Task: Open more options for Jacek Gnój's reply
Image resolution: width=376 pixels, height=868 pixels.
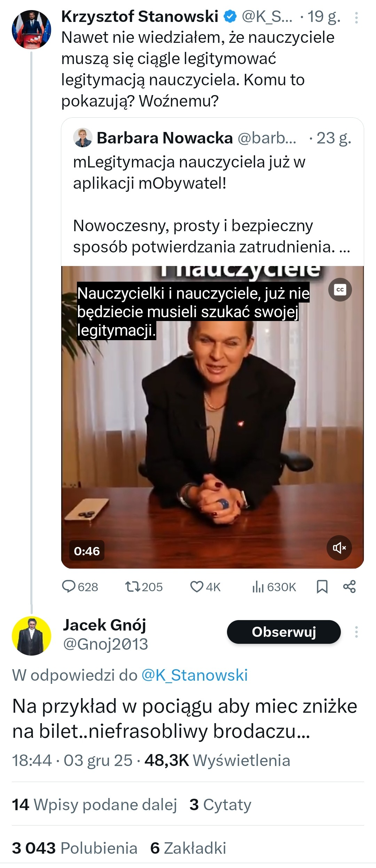Action: coord(356,632)
